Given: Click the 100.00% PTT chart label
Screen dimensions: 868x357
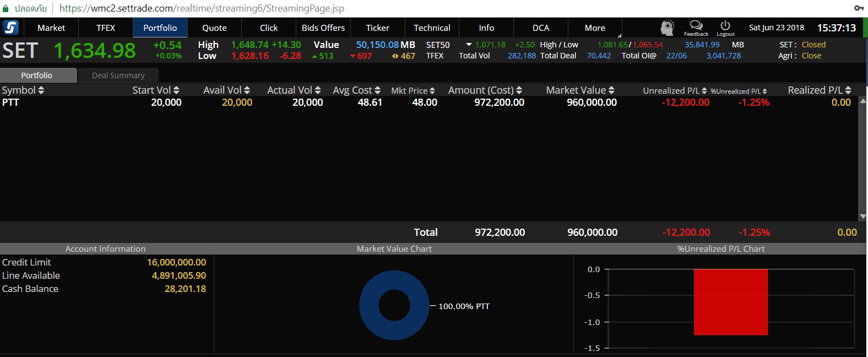Looking at the screenshot, I should [464, 306].
